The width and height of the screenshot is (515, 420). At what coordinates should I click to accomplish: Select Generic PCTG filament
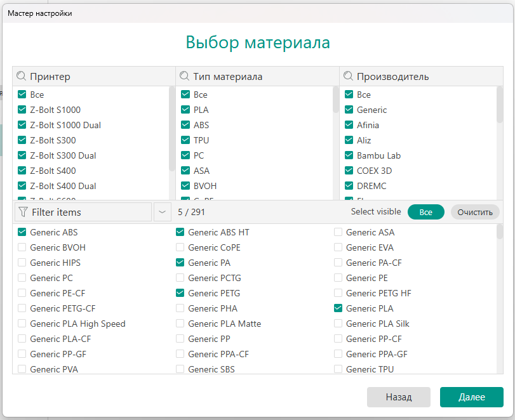pos(180,278)
